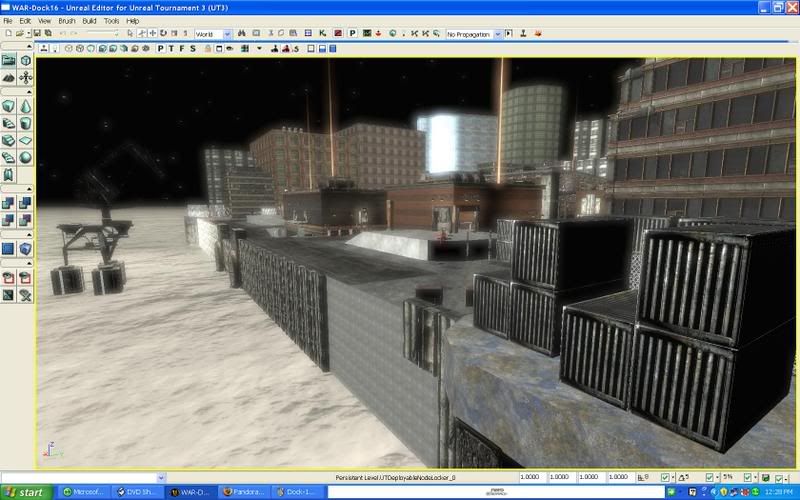
Task: Toggle Top viewport with T button
Action: (171, 48)
